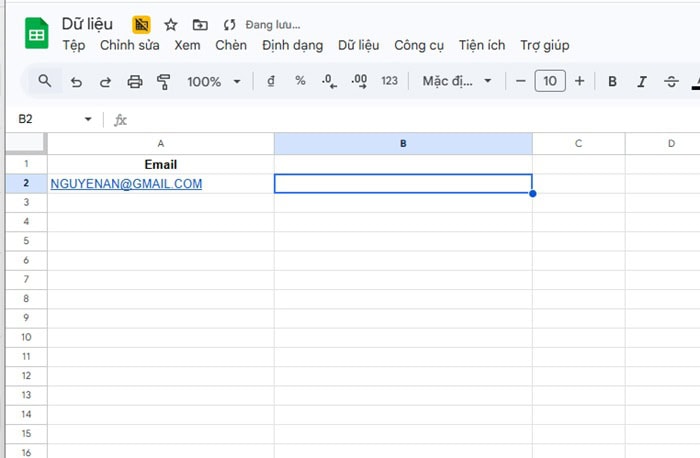
Task: Print the spreadsheet
Action: click(135, 82)
